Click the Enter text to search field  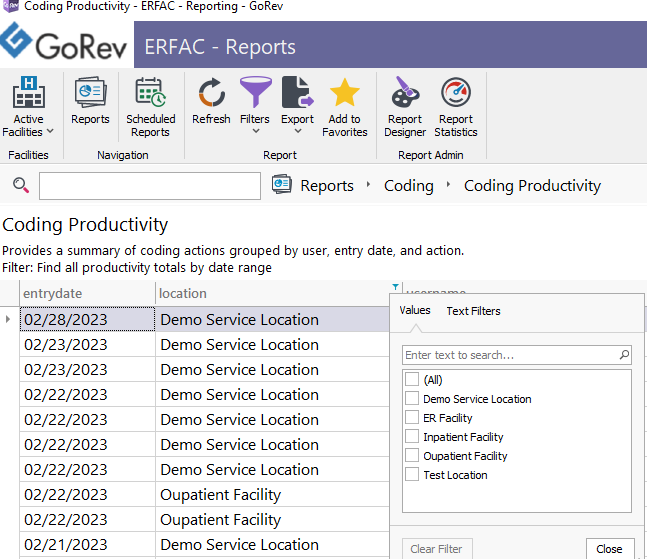click(x=517, y=355)
